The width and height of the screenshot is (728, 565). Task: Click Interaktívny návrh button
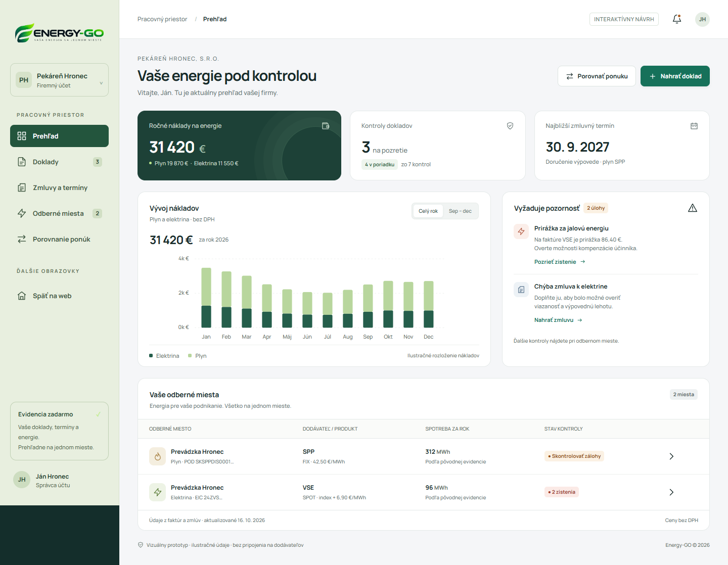(624, 19)
